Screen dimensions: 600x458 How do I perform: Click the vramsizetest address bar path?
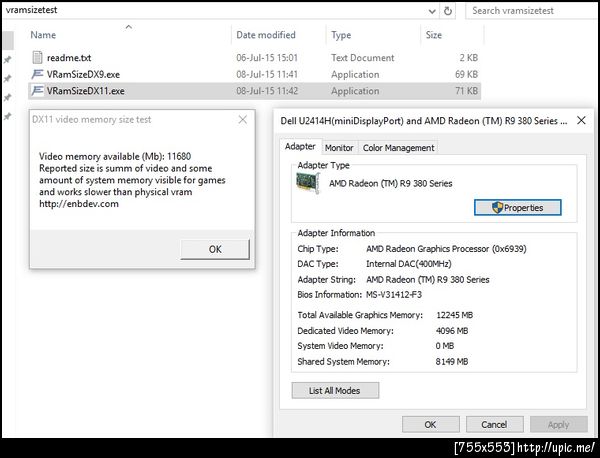pyautogui.click(x=31, y=10)
